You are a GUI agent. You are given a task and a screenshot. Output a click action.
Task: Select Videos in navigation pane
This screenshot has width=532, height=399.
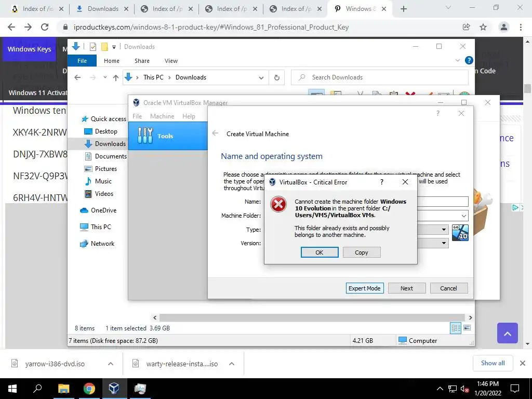[99, 194]
